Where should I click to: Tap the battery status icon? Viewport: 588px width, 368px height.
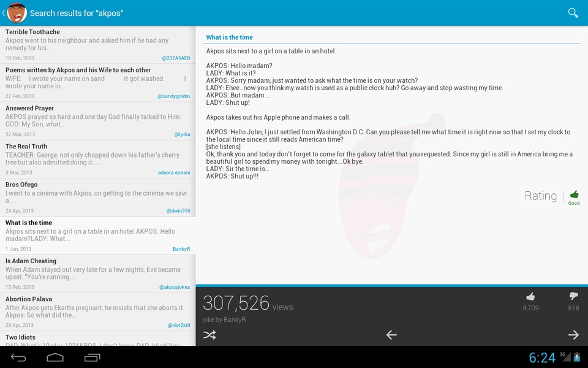577,357
